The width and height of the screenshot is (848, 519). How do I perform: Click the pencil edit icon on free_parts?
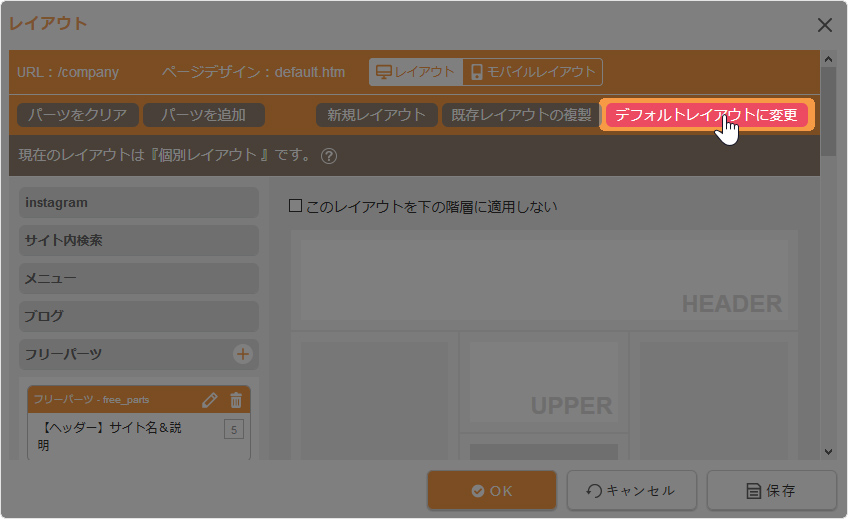tap(209, 400)
